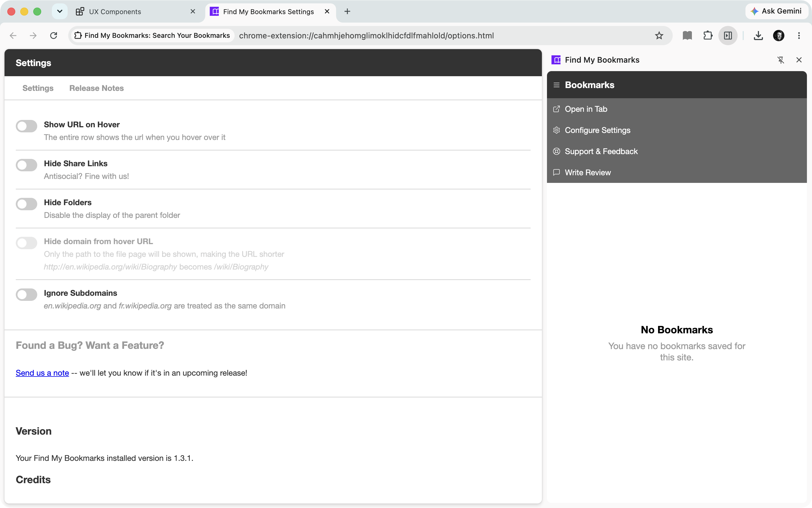Open the Bookmarks hamburger menu icon
Image resolution: width=812 pixels, height=508 pixels.
click(x=557, y=85)
